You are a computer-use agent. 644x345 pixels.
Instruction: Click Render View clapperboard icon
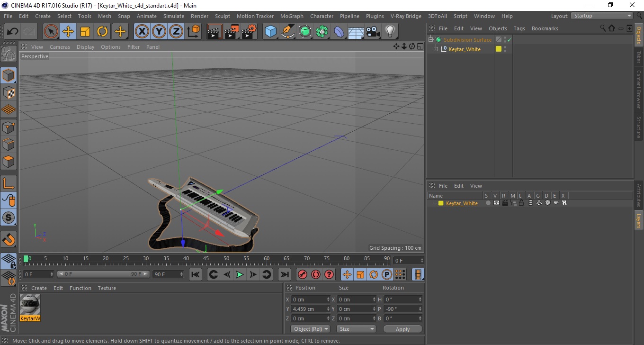(215, 32)
